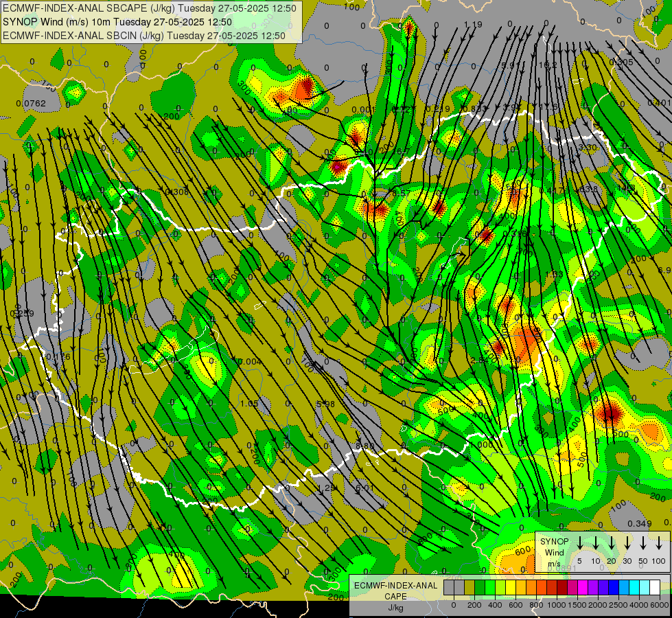
Task: Click the 16.2 value on the map
Action: (x=548, y=65)
